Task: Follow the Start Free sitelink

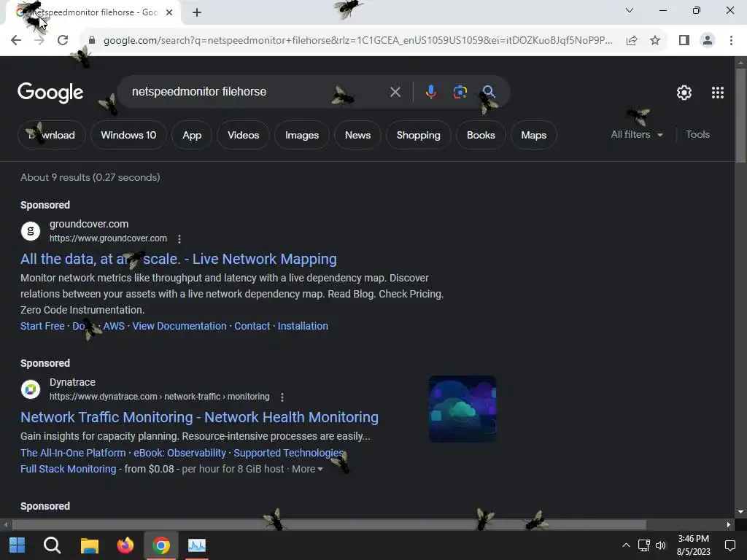Action: 42,326
